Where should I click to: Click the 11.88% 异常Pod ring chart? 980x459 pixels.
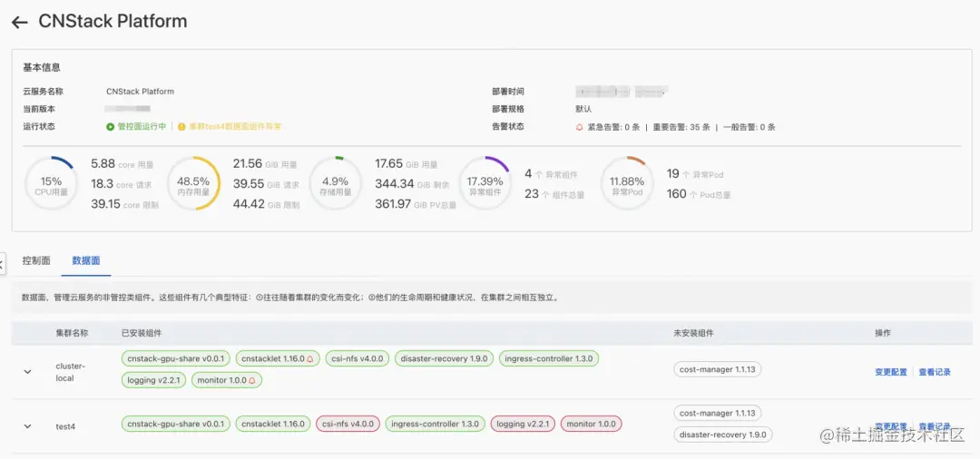coord(627,183)
